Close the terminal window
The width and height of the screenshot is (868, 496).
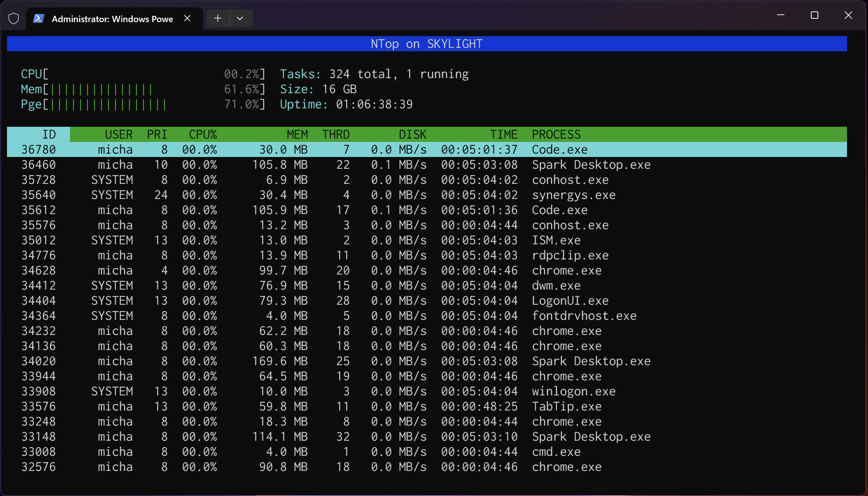coord(848,15)
